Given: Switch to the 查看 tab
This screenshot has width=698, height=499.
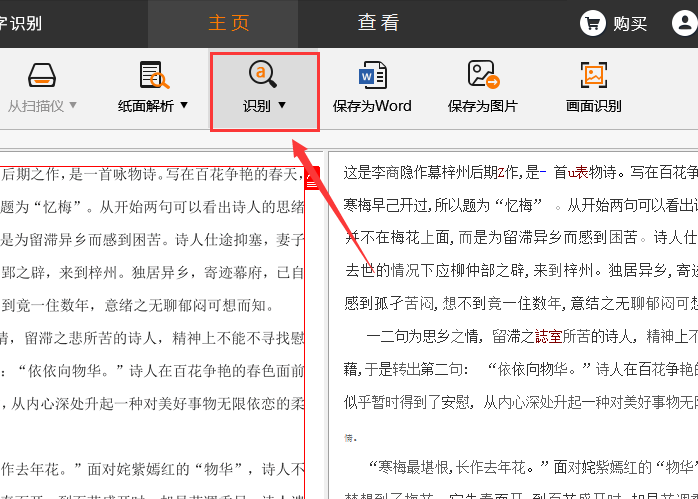Looking at the screenshot, I should 378,23.
